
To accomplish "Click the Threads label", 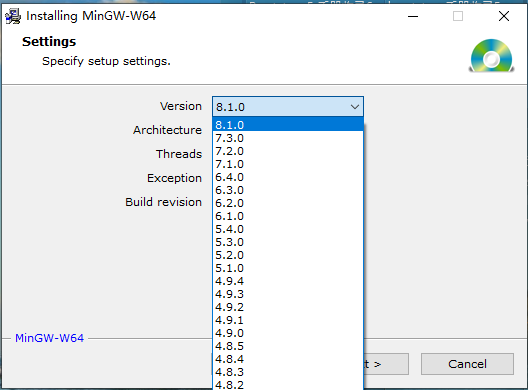I will pos(179,154).
